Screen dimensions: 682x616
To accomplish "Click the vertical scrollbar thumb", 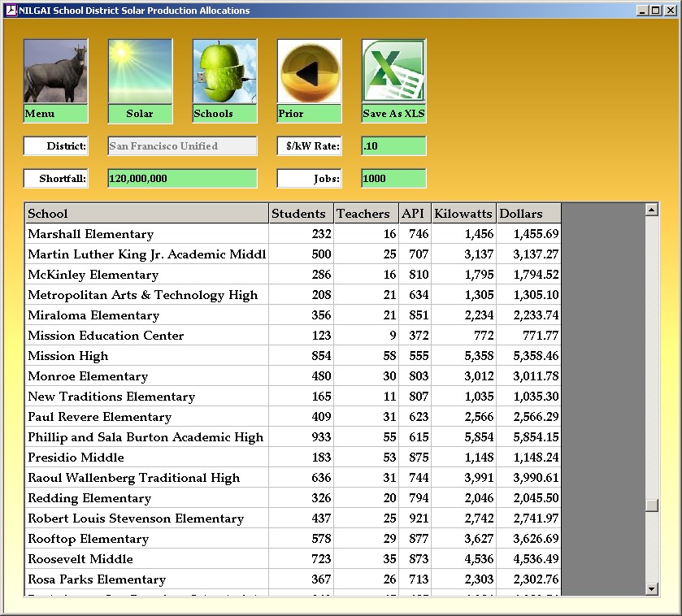I will [x=651, y=505].
